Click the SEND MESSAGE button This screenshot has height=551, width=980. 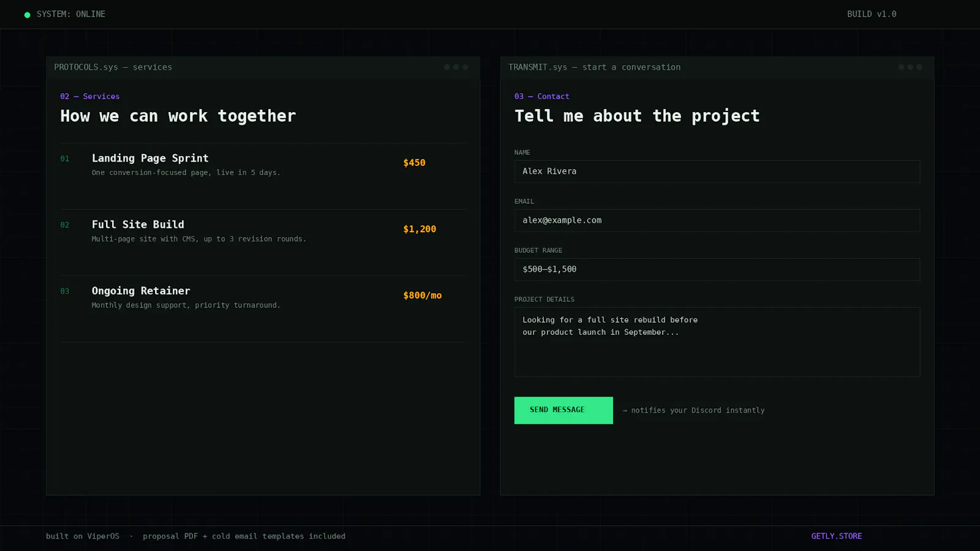click(x=563, y=410)
